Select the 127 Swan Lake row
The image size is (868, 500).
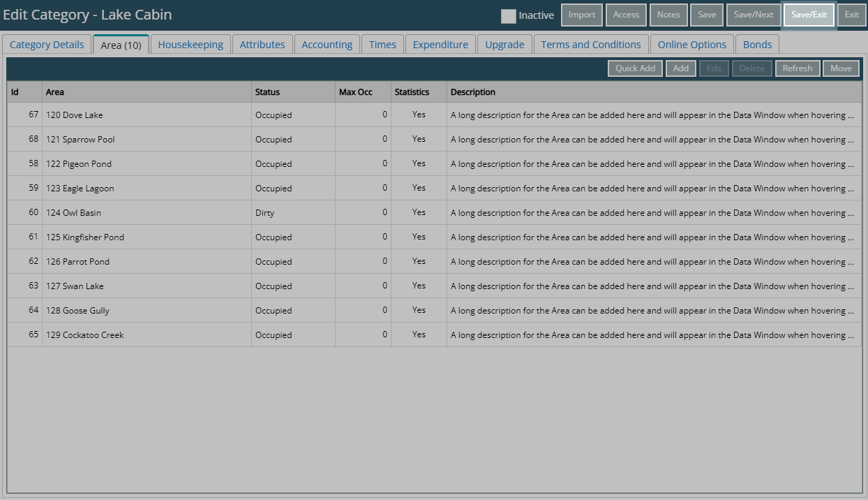[435, 286]
